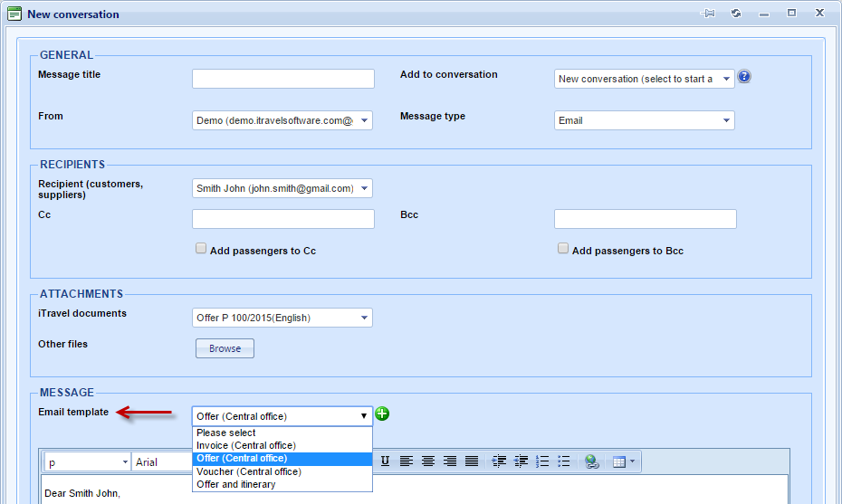
Task: Justify text in the message editor
Action: (472, 461)
